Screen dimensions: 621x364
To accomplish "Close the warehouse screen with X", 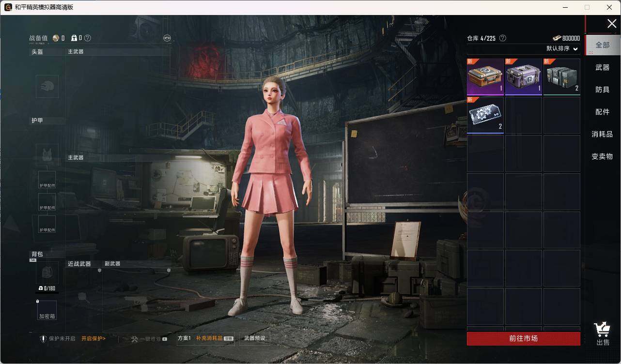I will (612, 24).
